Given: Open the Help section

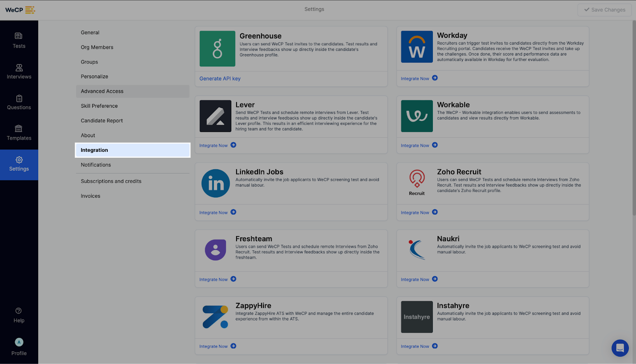Looking at the screenshot, I should (19, 315).
